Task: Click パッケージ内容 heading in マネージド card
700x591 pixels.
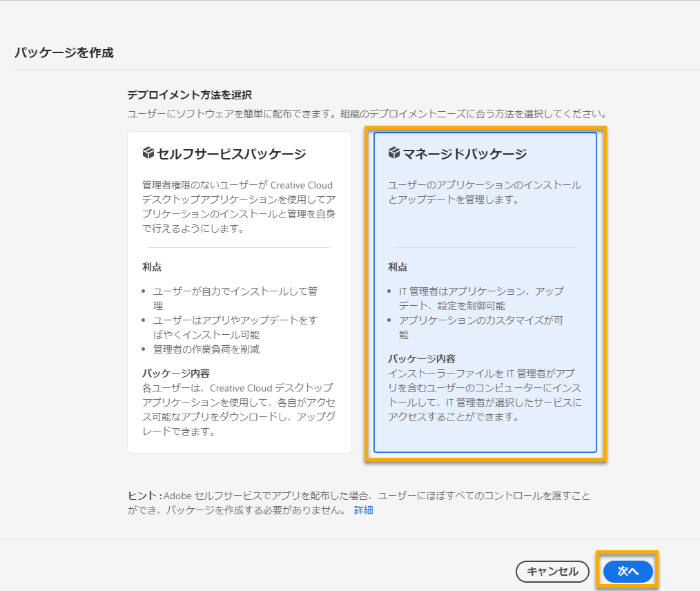Action: 421,358
